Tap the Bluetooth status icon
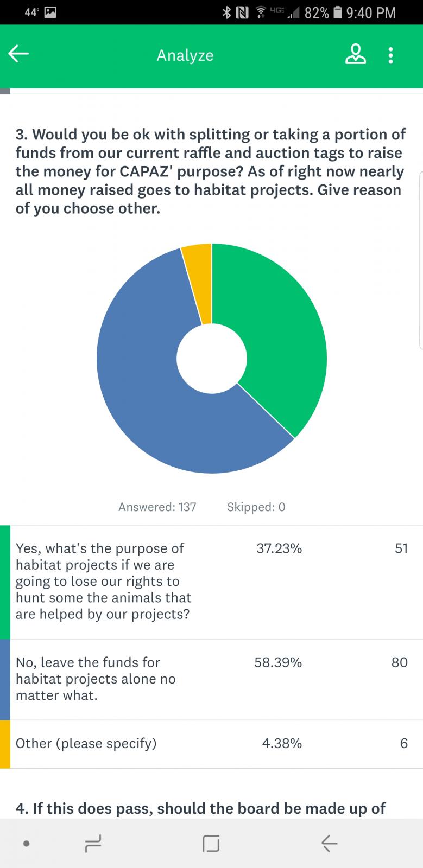 (x=227, y=12)
